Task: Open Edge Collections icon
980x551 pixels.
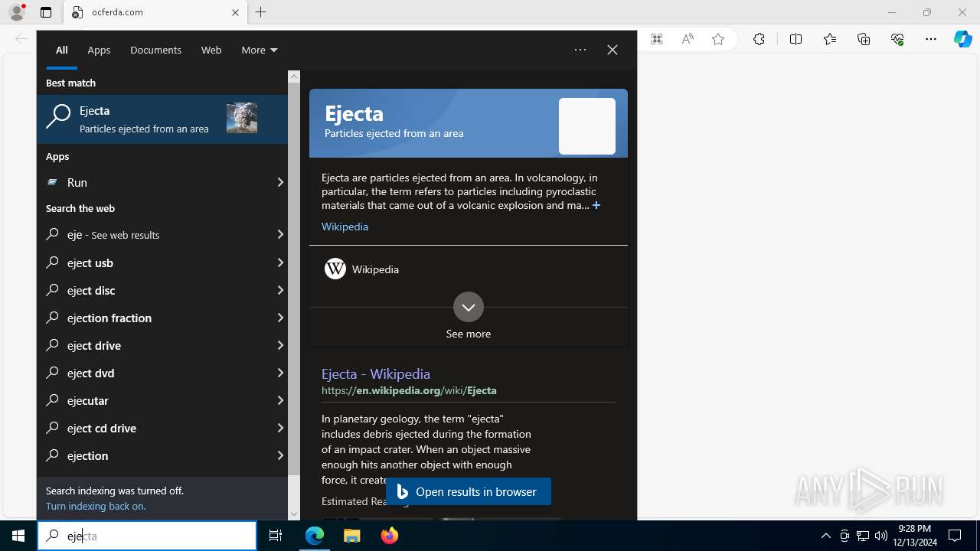Action: (x=864, y=39)
